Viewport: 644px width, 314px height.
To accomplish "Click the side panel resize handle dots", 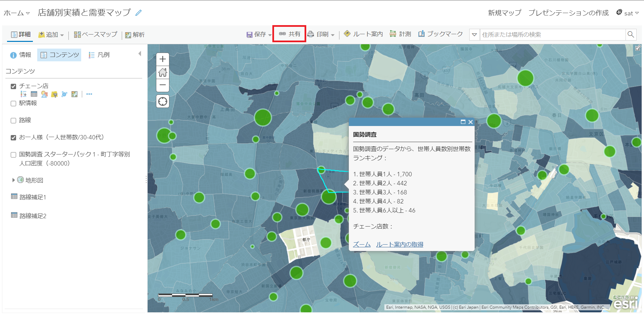I will pyautogui.click(x=146, y=180).
